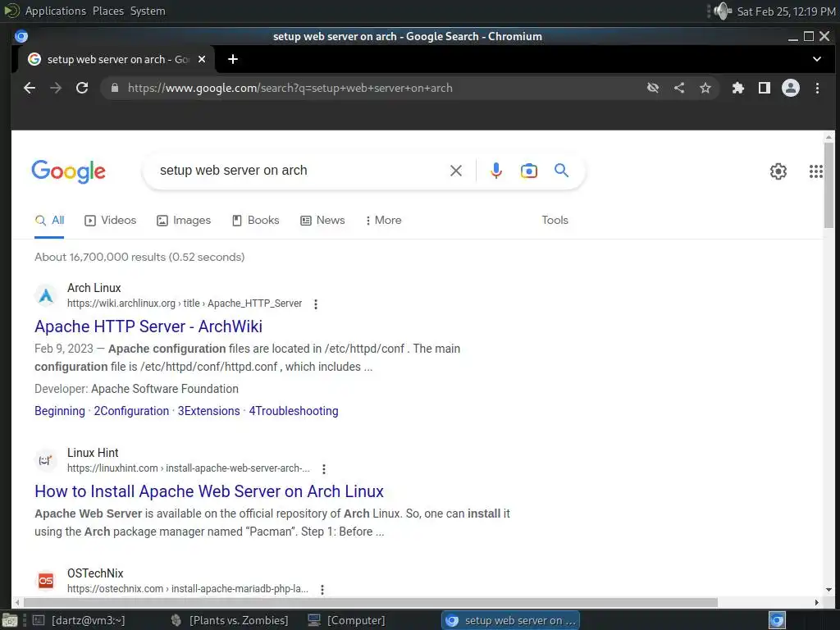The height and width of the screenshot is (630, 840).
Task: Click the horizontal scrollbar thumb
Action: pyautogui.click(x=370, y=603)
